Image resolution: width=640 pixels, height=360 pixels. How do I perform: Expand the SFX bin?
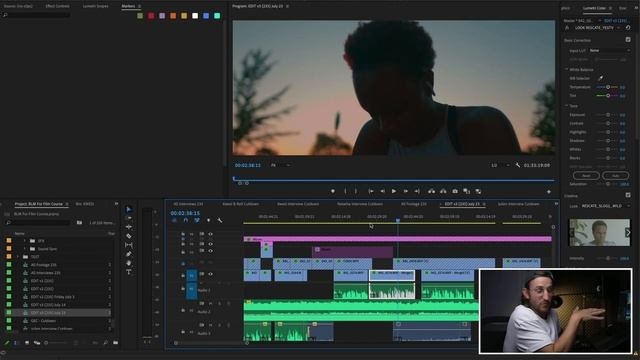click(x=24, y=241)
